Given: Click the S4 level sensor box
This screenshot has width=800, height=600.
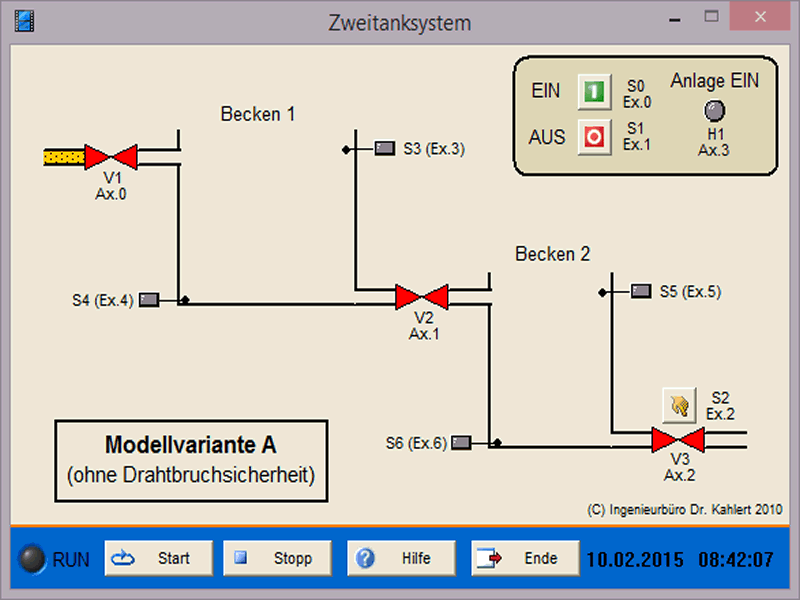Looking at the screenshot, I should (149, 299).
